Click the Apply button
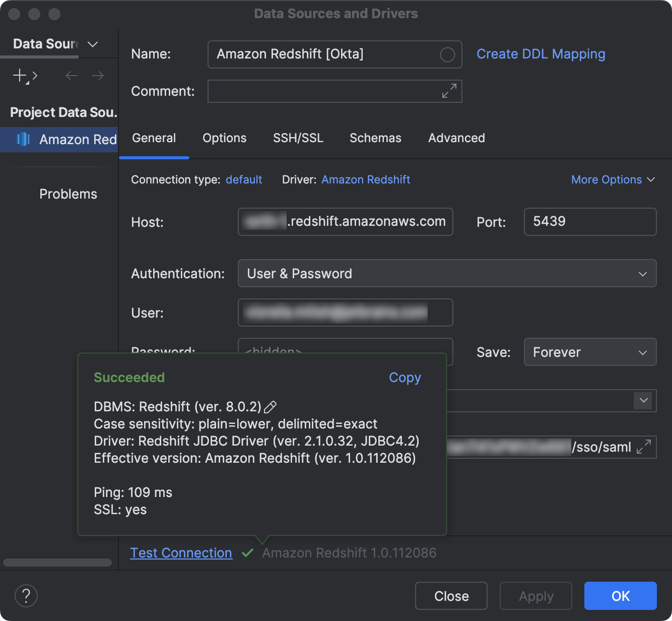 (536, 596)
